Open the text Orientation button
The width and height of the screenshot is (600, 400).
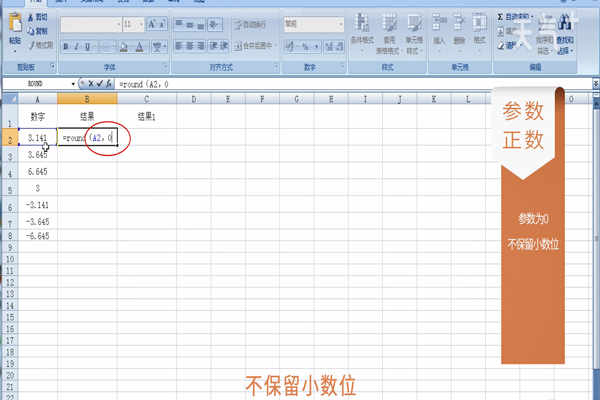(x=214, y=24)
